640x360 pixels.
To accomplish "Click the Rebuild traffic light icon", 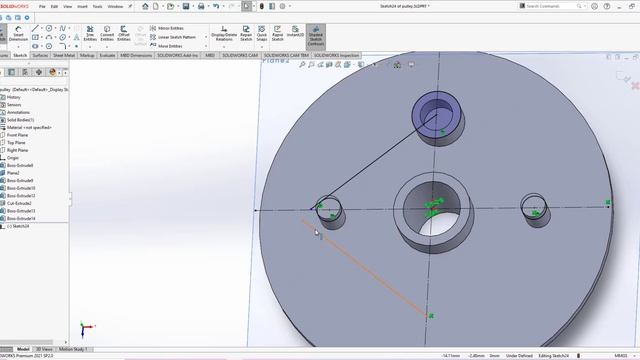I will [x=262, y=6].
